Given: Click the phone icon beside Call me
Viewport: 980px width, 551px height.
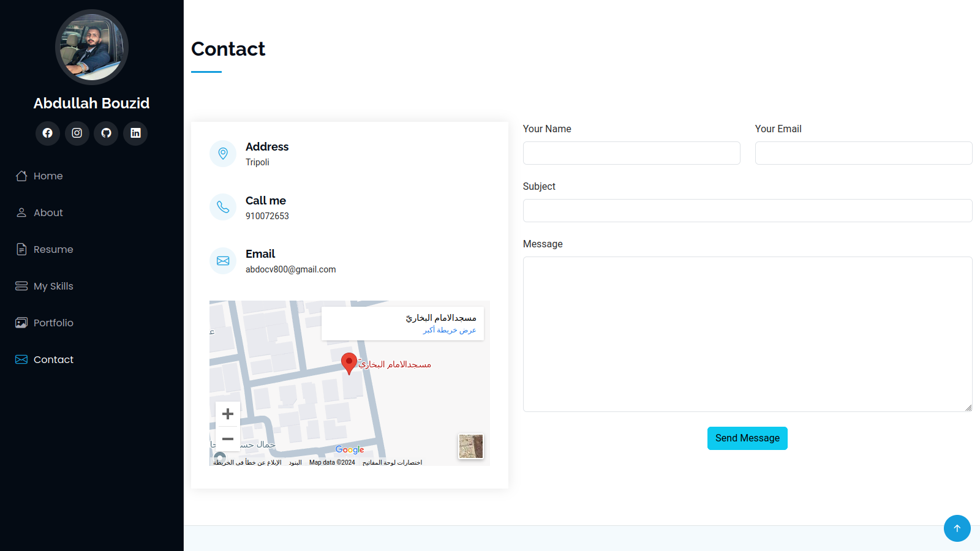Looking at the screenshot, I should click(x=223, y=207).
